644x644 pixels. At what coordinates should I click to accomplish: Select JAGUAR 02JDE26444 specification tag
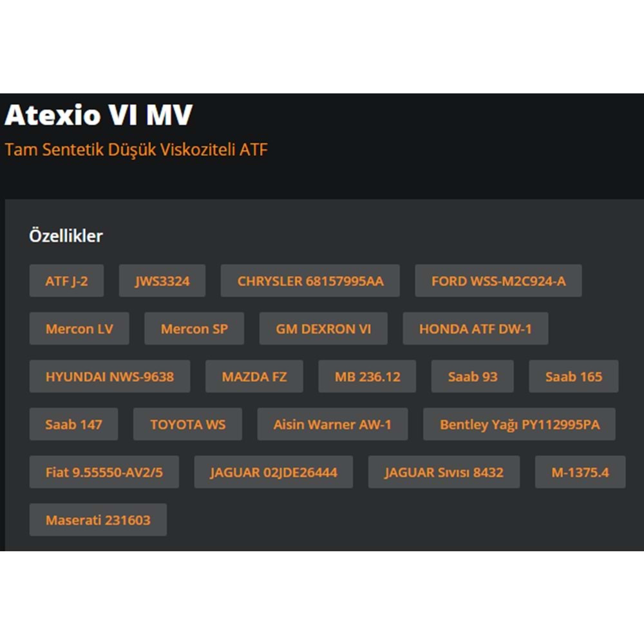click(x=273, y=471)
